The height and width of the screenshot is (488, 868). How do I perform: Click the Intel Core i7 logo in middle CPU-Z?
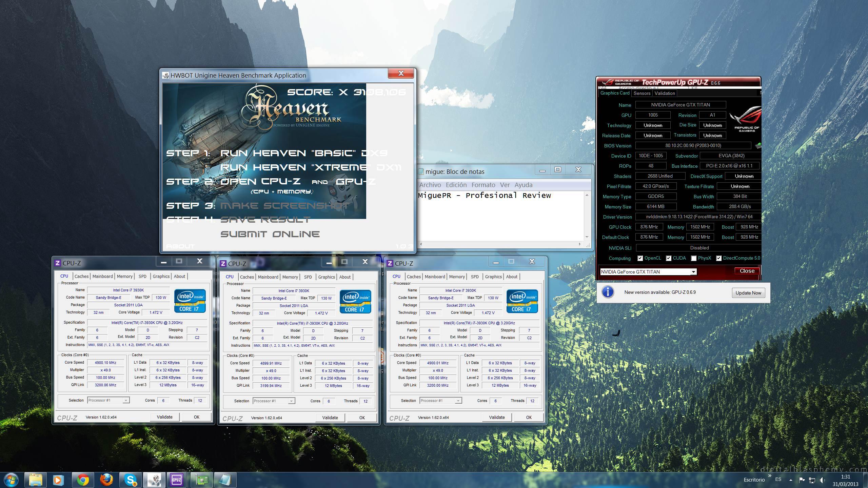(x=355, y=301)
